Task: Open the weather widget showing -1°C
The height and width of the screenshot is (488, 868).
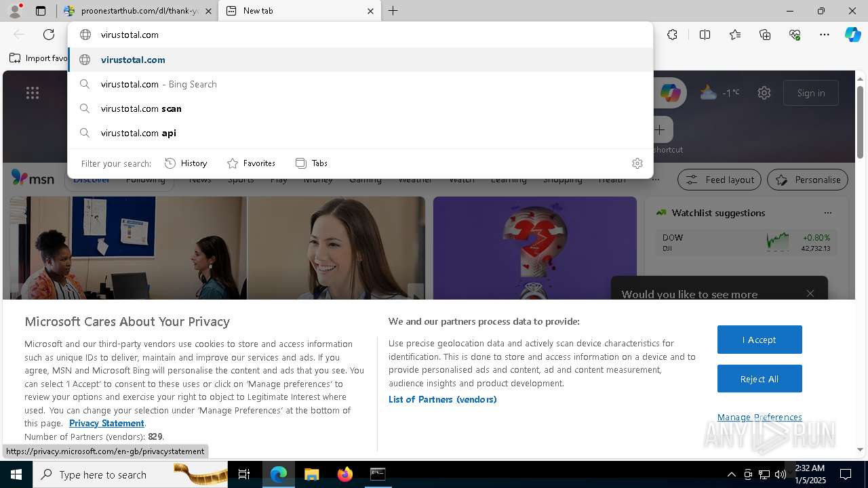Action: (719, 93)
